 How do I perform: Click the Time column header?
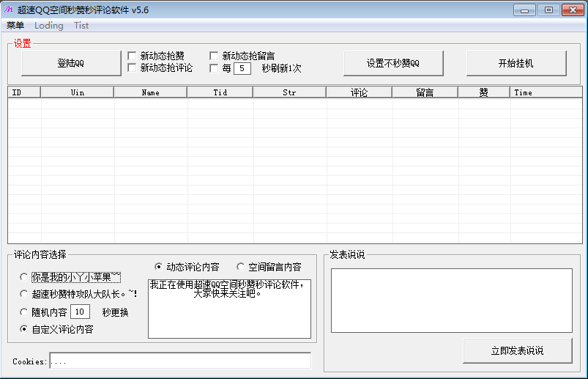point(546,92)
